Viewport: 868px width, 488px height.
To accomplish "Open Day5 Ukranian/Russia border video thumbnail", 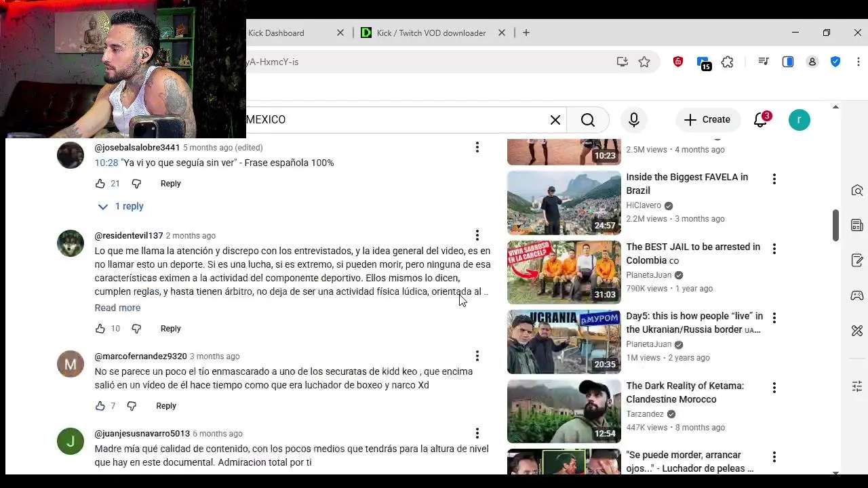I will [x=564, y=342].
